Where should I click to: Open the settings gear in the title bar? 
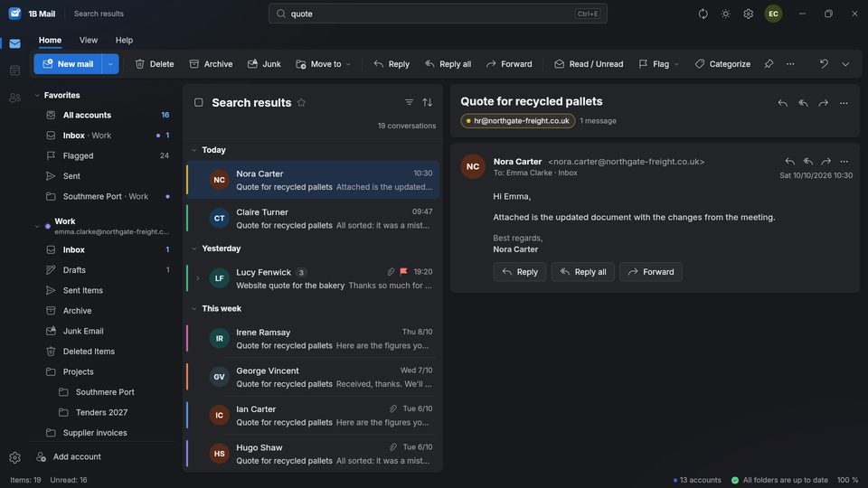[749, 14]
